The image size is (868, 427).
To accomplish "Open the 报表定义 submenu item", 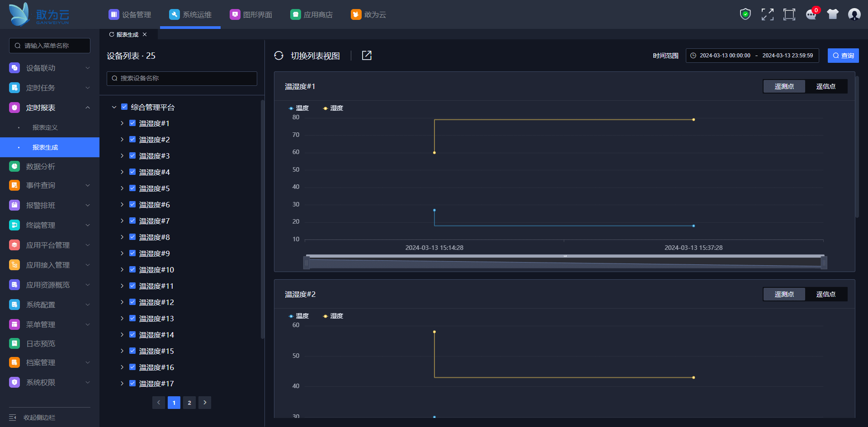I will pos(45,127).
